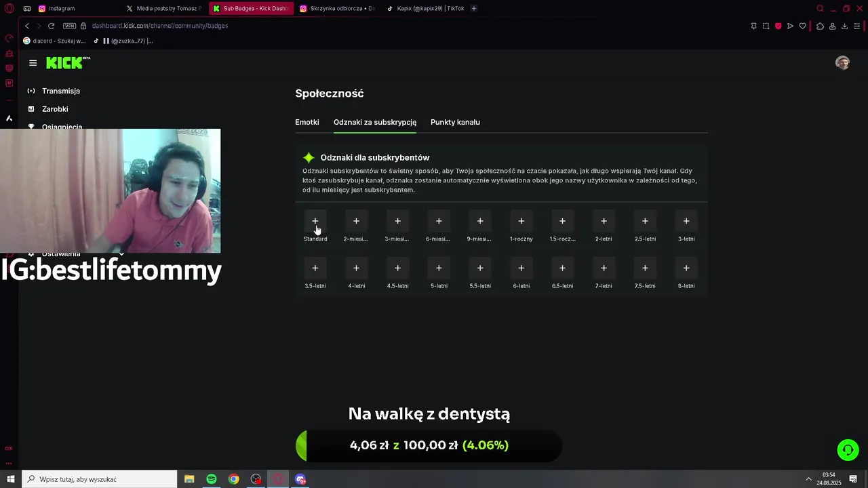The width and height of the screenshot is (868, 488).
Task: Show hidden system tray icons
Action: [x=808, y=479]
